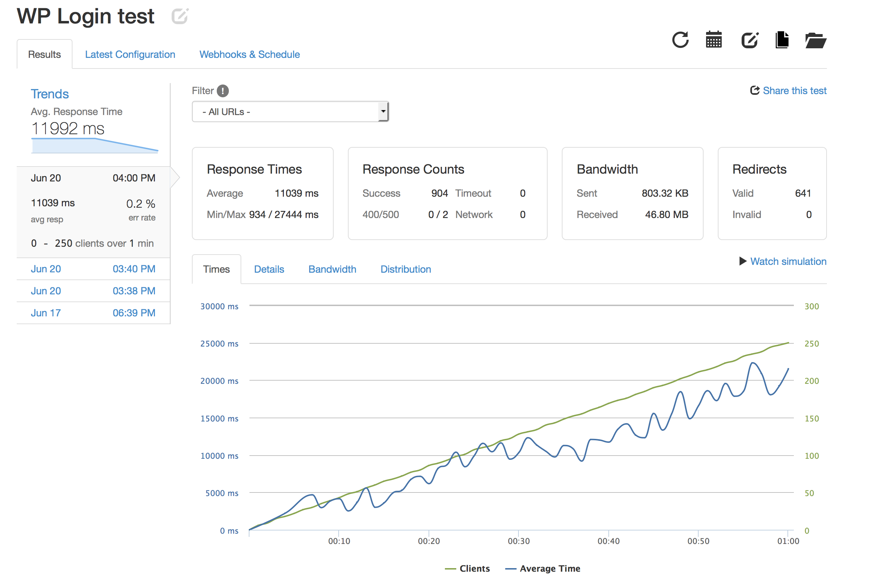The height and width of the screenshot is (588, 877).
Task: Click the 0.2 % error rate value
Action: point(141,203)
